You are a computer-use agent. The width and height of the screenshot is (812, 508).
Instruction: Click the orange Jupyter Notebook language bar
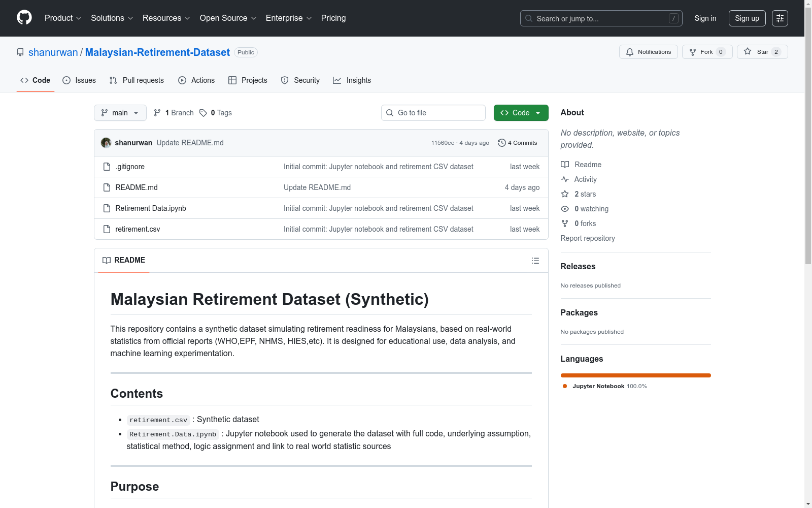click(x=636, y=375)
